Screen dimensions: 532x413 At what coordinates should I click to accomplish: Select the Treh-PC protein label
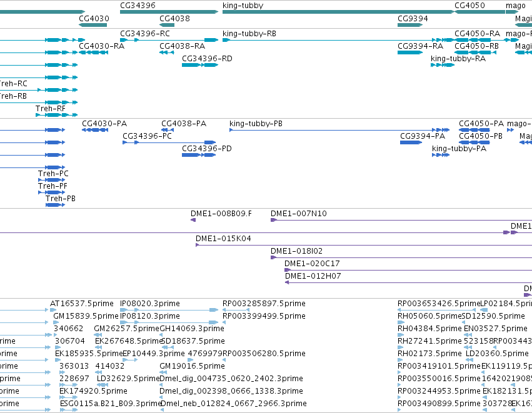click(x=53, y=174)
